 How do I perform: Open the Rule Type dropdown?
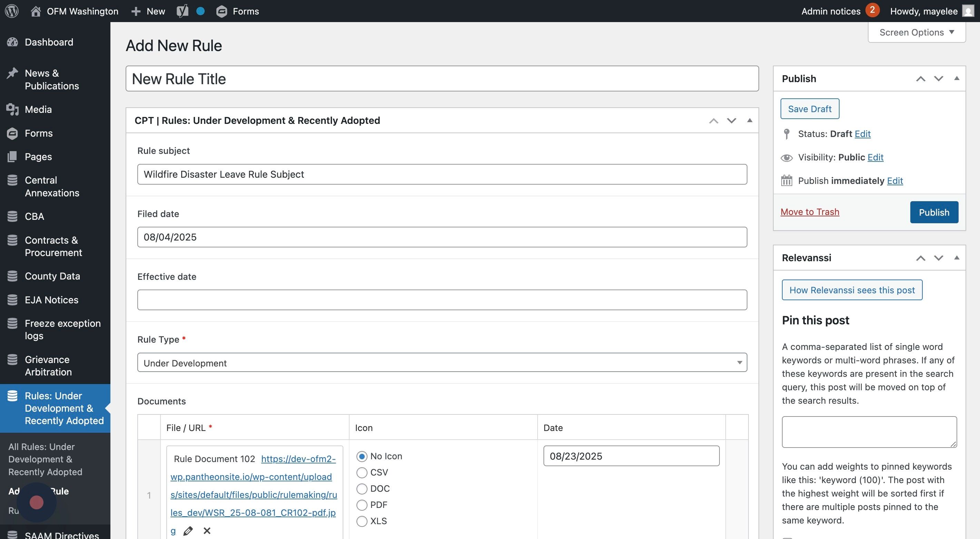(442, 363)
